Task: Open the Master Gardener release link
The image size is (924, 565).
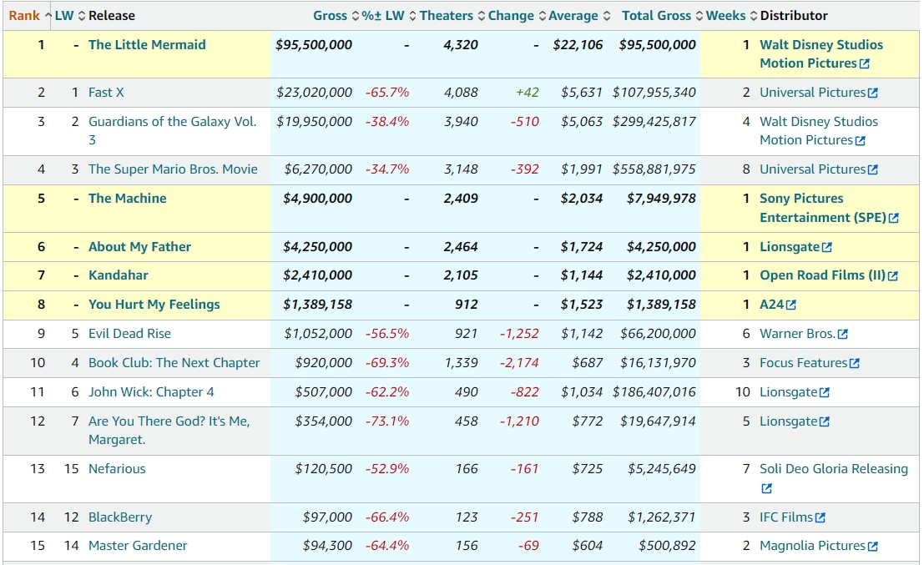Action: tap(138, 546)
